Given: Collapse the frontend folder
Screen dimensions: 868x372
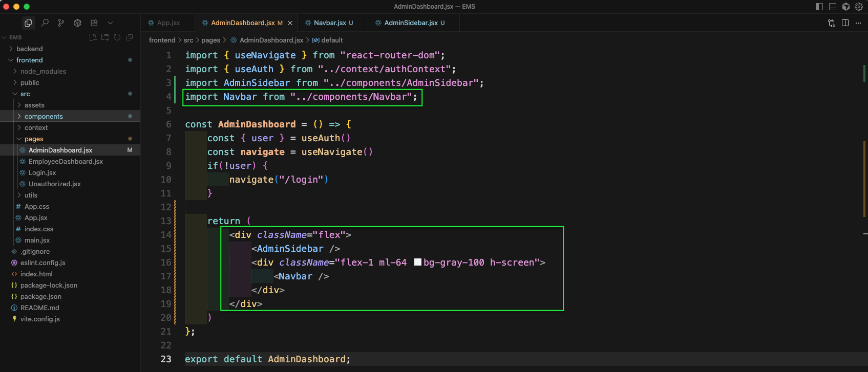Looking at the screenshot, I should (29, 60).
